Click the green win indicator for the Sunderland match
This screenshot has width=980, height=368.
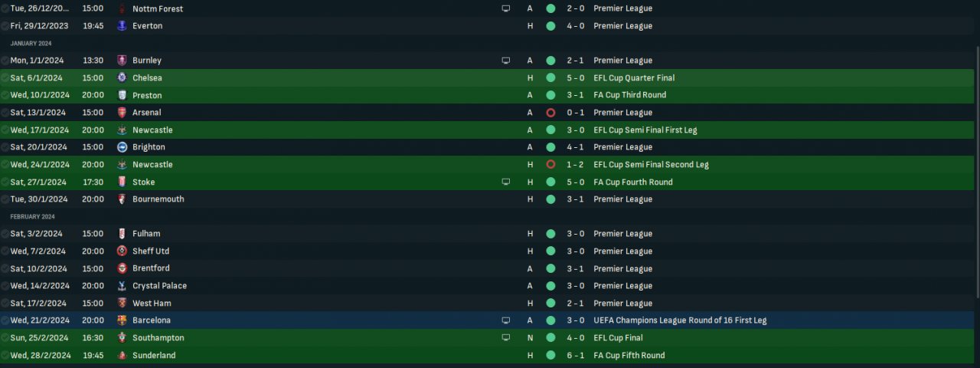[550, 356]
